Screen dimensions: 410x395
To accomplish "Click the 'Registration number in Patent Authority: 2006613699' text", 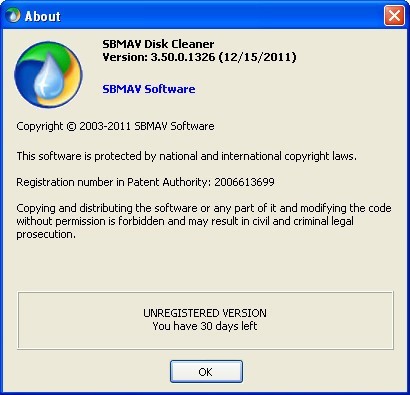I will point(145,182).
